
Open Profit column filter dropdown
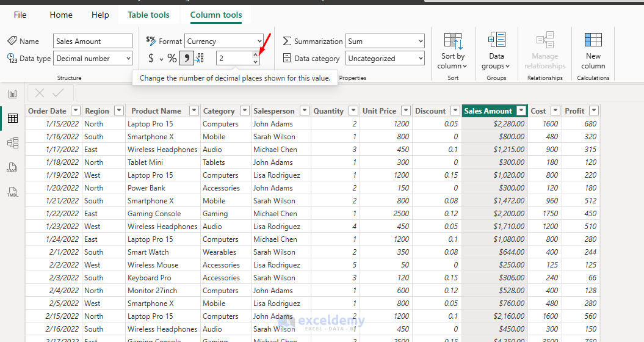(594, 111)
